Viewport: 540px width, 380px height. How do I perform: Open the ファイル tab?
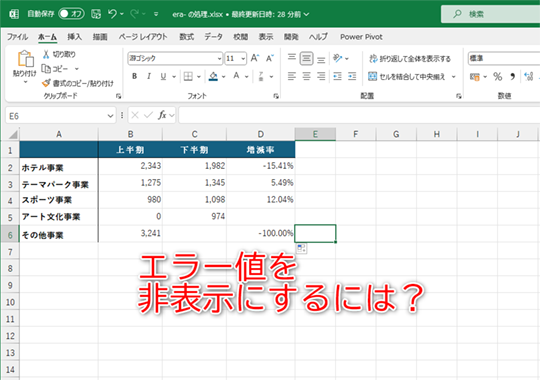point(18,37)
